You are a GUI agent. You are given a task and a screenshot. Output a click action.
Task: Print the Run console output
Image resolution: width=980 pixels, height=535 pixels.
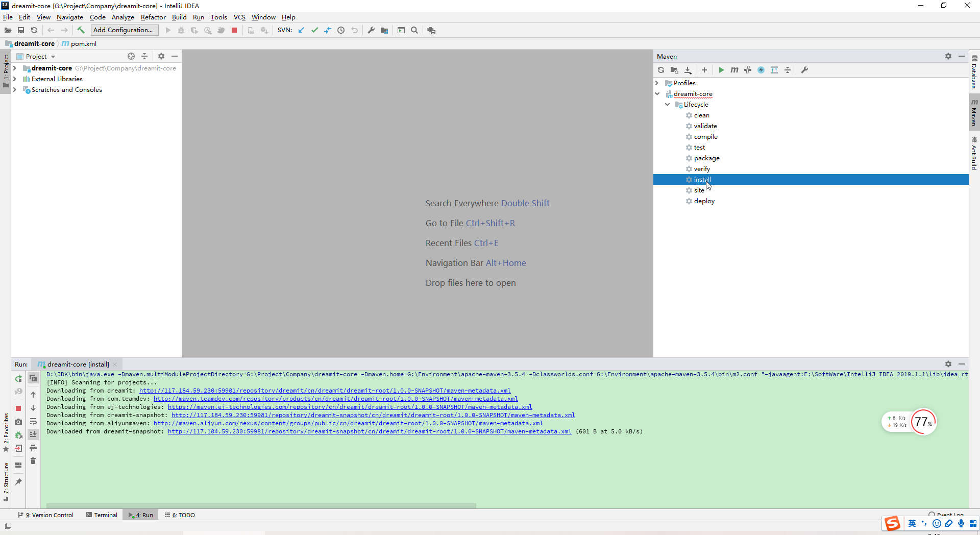click(33, 448)
